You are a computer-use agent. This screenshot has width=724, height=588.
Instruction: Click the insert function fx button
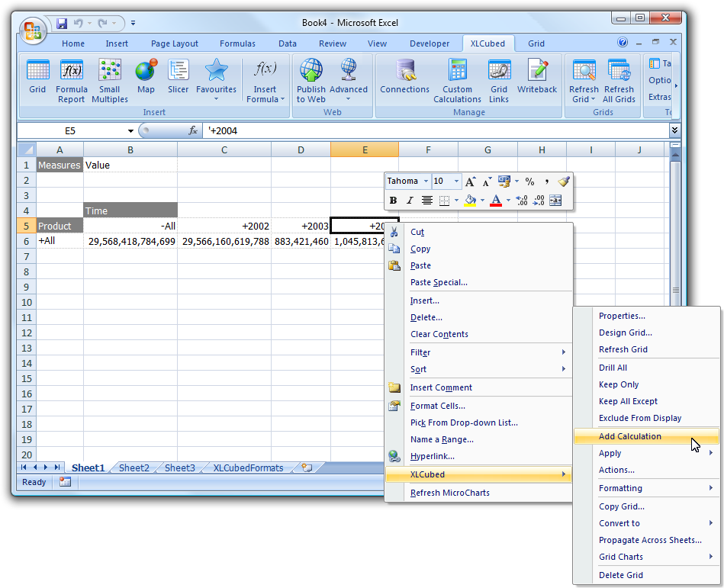point(193,131)
